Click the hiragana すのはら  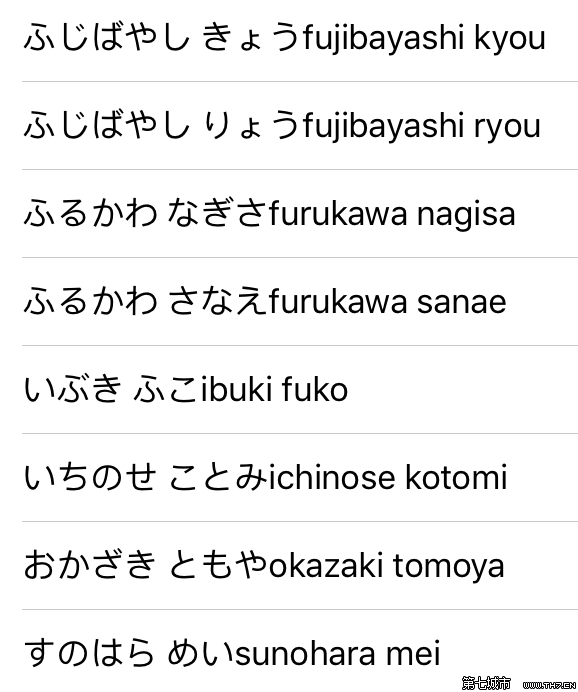pos(90,653)
